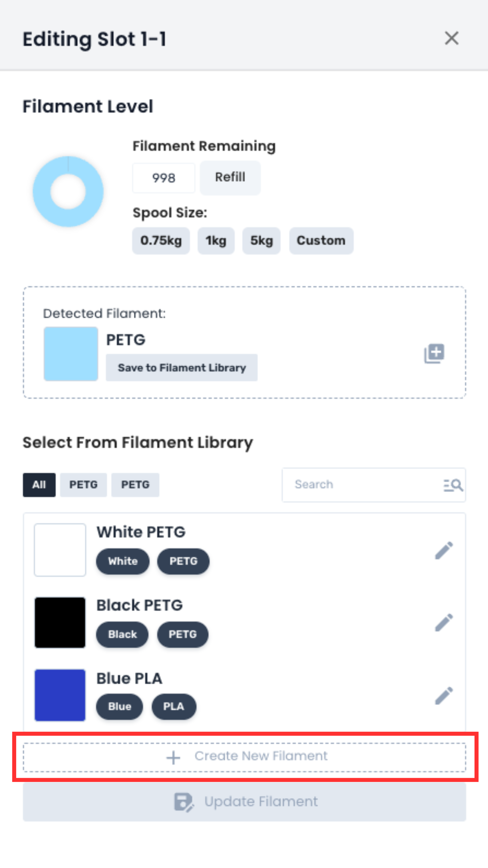Viewport: 488px width, 868px height.
Task: Edit Black PETG with its pencil icon
Action: coord(444,622)
